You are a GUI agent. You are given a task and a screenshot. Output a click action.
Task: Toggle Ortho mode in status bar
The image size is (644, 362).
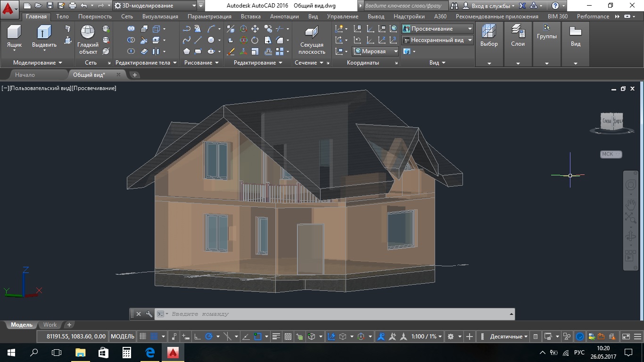[198, 337]
